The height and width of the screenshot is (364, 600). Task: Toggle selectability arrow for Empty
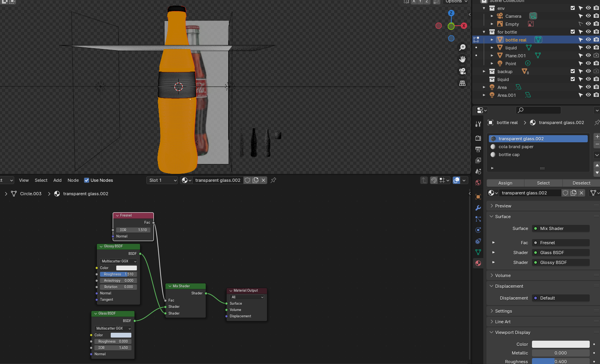point(581,24)
